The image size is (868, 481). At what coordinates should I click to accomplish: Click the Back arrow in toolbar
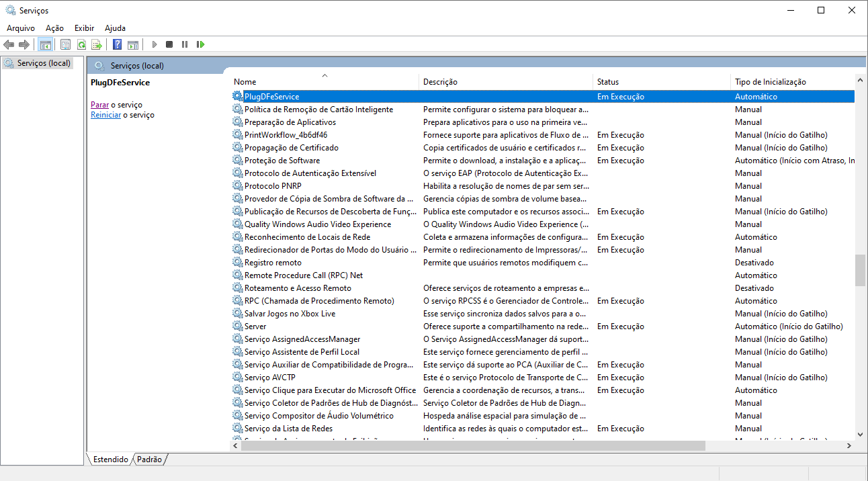coord(9,44)
